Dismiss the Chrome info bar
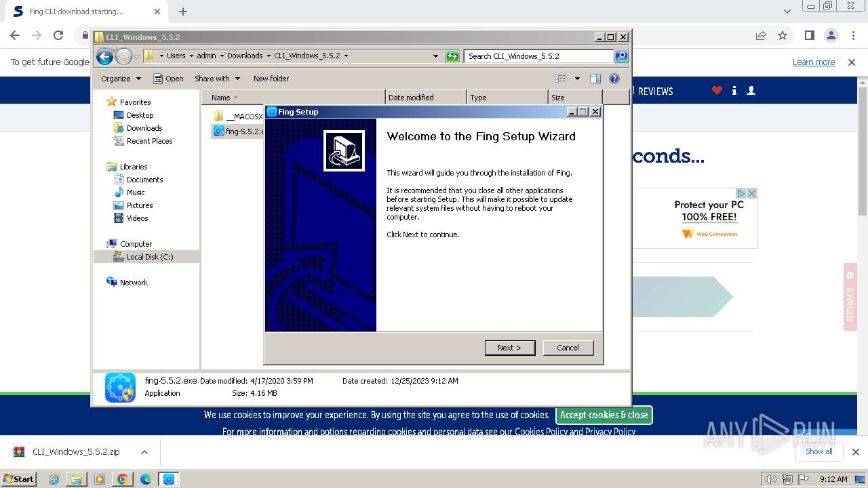 coord(852,62)
